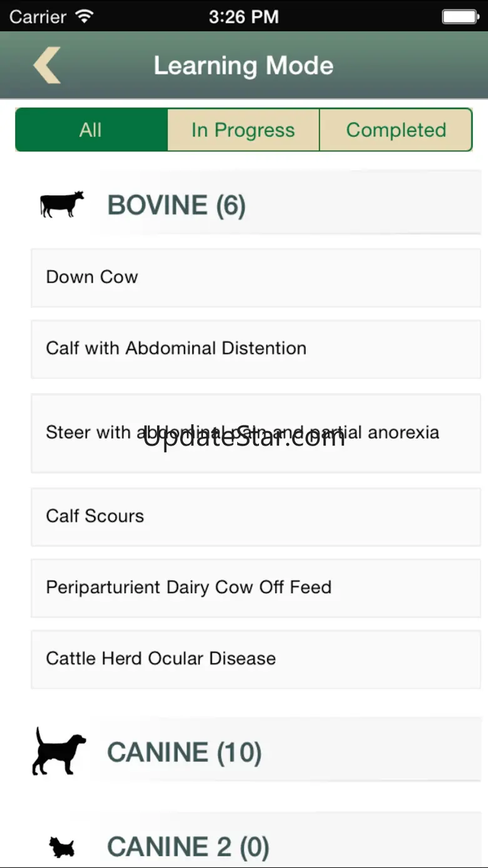This screenshot has height=868, width=488.
Task: Click the 3:26 PM clock
Action: tap(244, 16)
